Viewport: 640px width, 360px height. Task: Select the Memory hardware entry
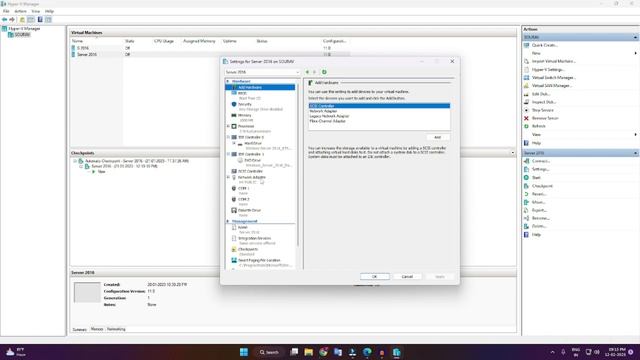pos(244,115)
